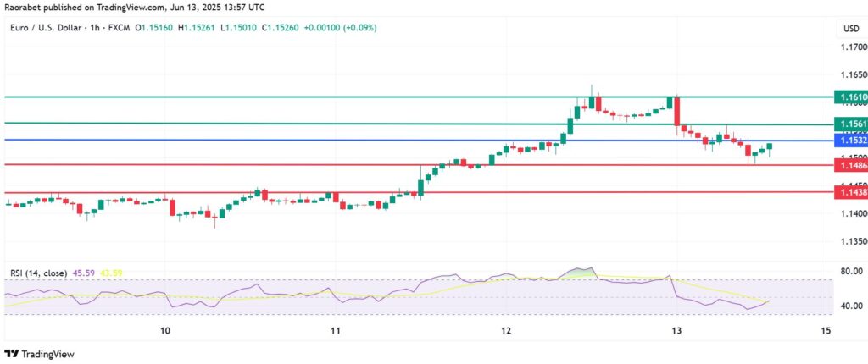Click the 40.00 level on RSI axis

click(848, 306)
